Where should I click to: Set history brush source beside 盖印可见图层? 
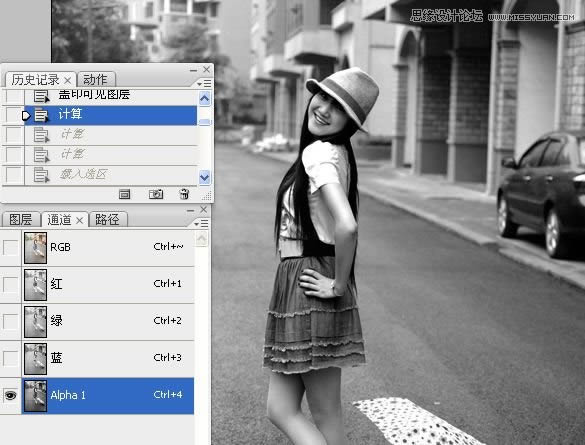[14, 96]
